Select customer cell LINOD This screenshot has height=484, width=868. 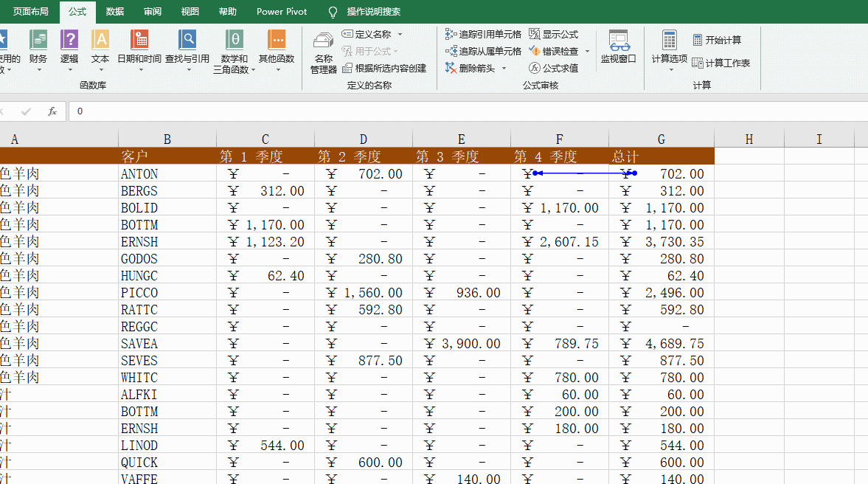click(x=167, y=445)
